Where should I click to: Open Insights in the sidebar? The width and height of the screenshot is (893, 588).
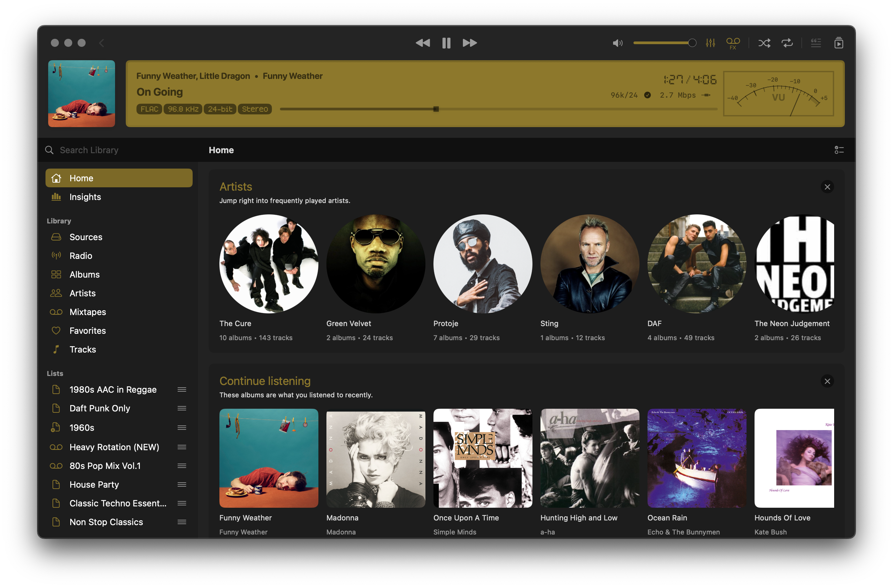click(x=85, y=197)
